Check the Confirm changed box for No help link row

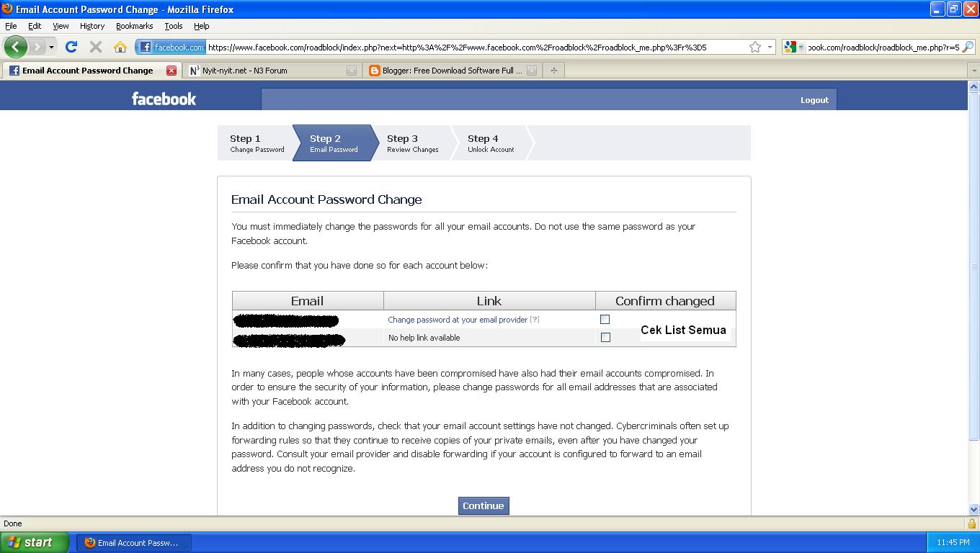(x=605, y=337)
